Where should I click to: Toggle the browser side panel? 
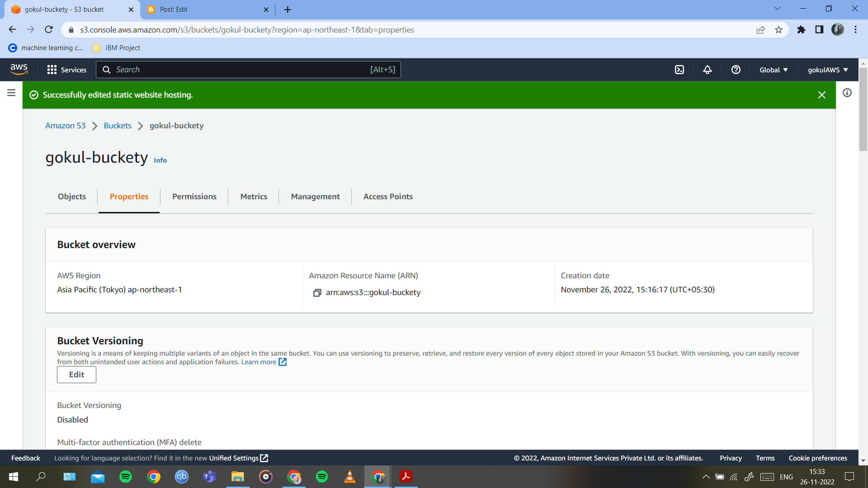(819, 30)
